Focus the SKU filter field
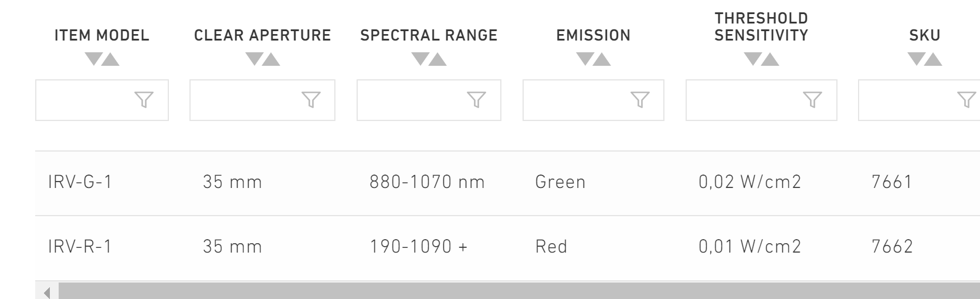The height and width of the screenshot is (299, 980). click(x=919, y=100)
